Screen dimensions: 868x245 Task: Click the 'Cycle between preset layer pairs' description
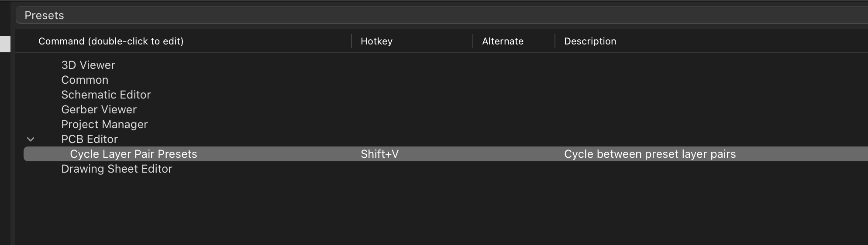[650, 154]
